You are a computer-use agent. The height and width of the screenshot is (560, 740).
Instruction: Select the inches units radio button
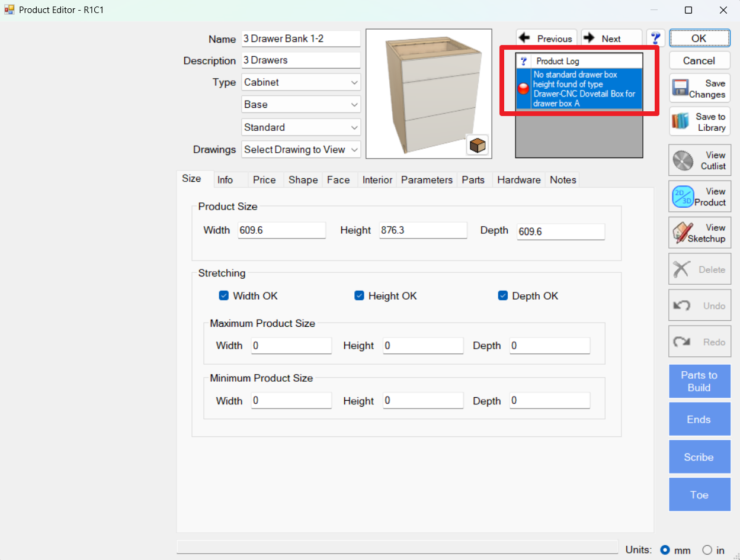[x=707, y=550]
